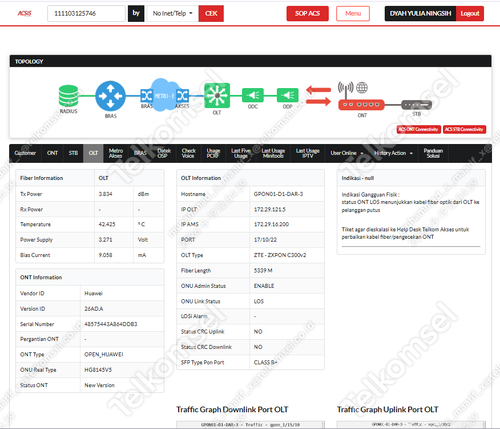The height and width of the screenshot is (429, 500).
Task: Switch to the Customer tab
Action: (25, 153)
